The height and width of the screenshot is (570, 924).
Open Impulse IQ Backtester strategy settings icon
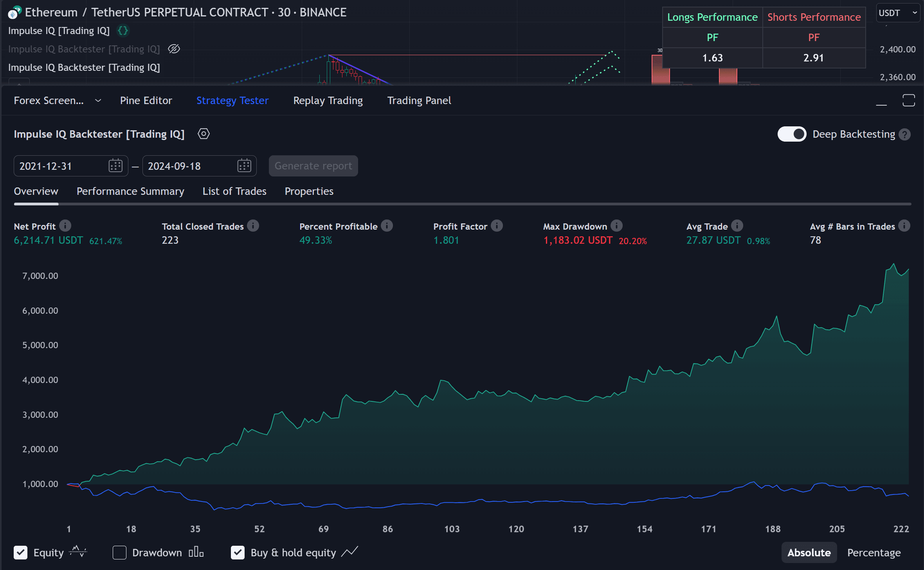[204, 134]
